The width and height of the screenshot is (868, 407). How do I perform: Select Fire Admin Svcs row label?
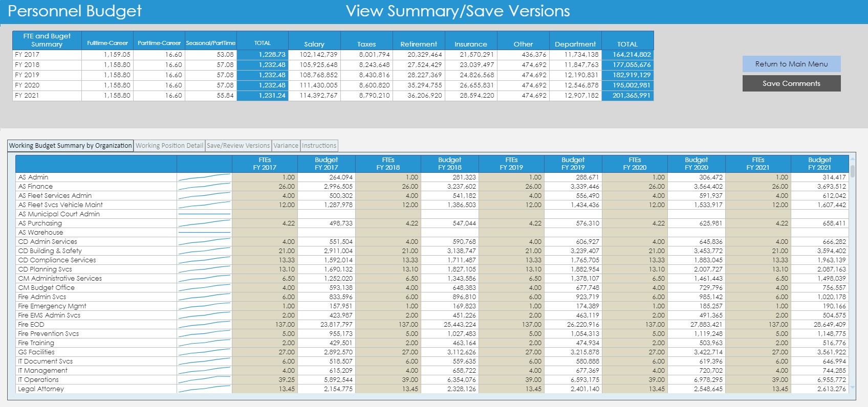click(42, 297)
